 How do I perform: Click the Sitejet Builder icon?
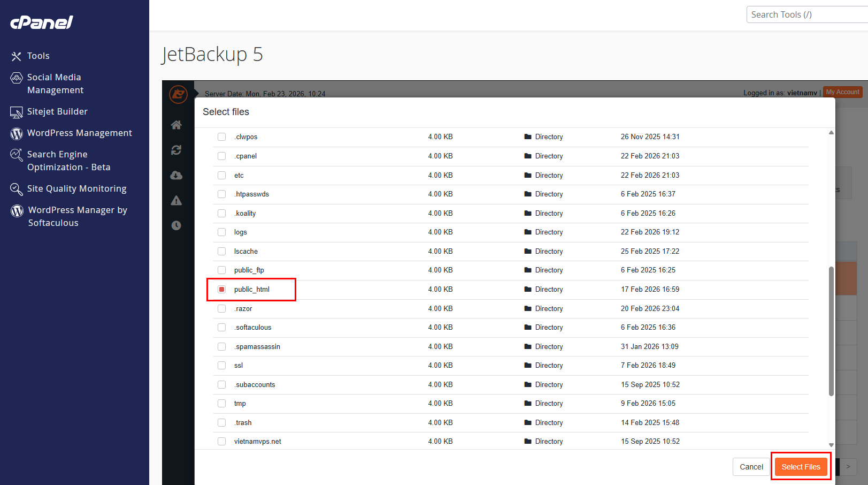point(17,112)
